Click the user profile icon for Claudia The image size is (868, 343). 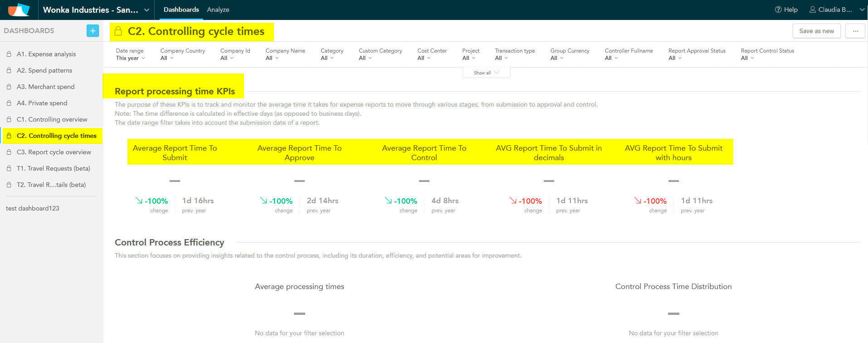pos(813,10)
